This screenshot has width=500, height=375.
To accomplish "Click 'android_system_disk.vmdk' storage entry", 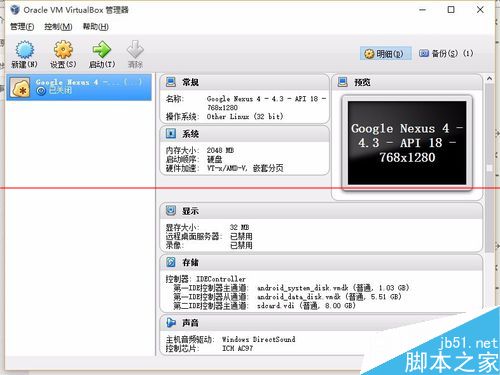I will tap(303, 288).
